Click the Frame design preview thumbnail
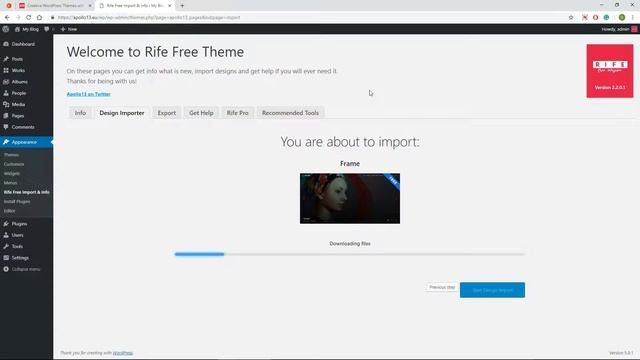Screen dimensions: 640x360 click(x=350, y=198)
